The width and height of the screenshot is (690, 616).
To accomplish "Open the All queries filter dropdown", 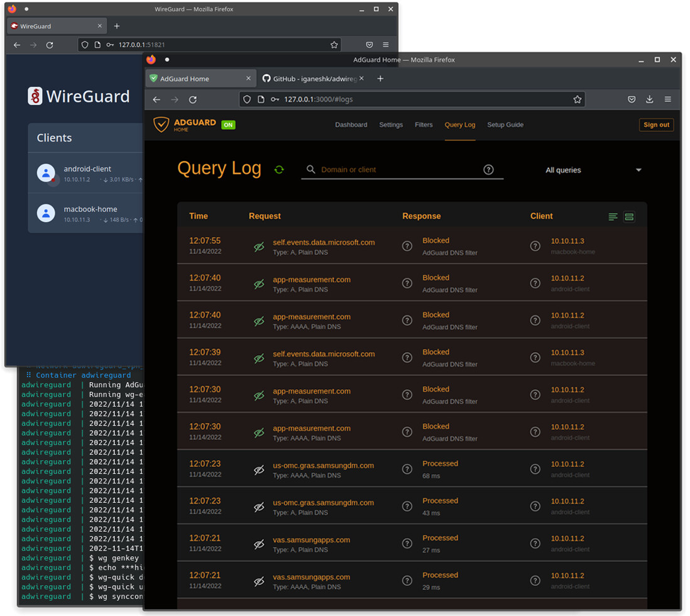I will tap(593, 170).
